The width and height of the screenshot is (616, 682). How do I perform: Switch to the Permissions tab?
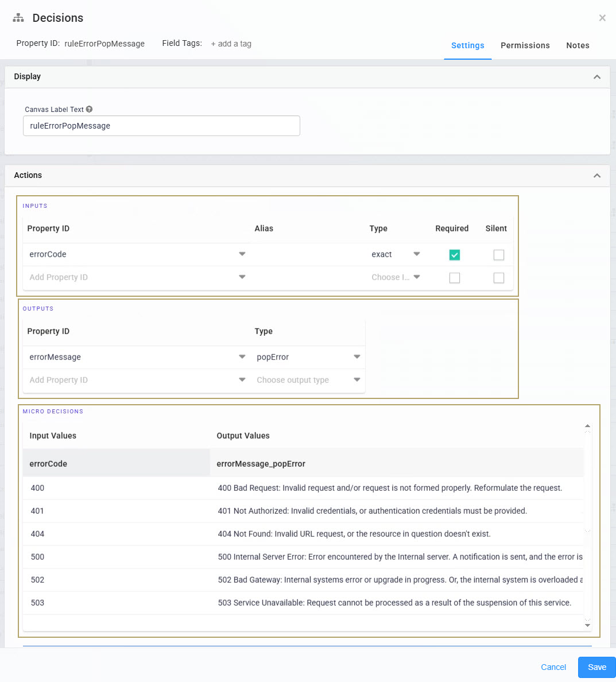(x=525, y=45)
